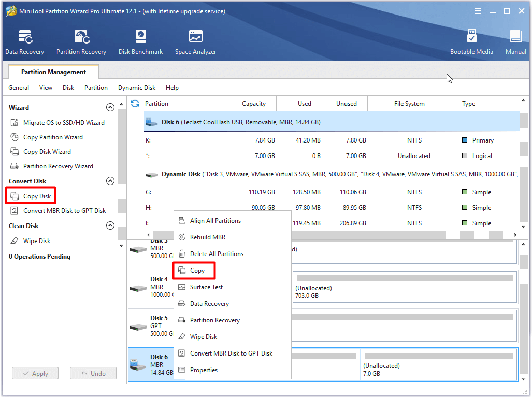
Task: Click the refresh icon beside Partition header
Action: 135,104
